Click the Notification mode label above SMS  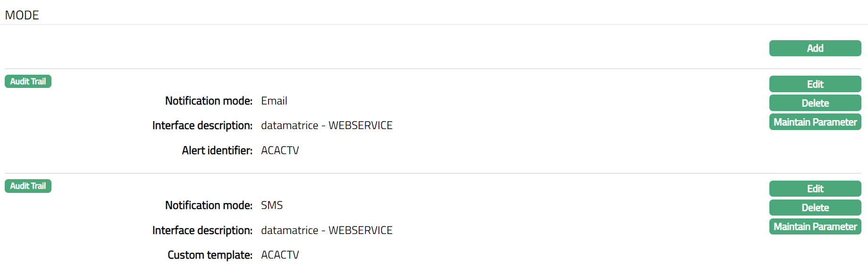click(x=209, y=205)
